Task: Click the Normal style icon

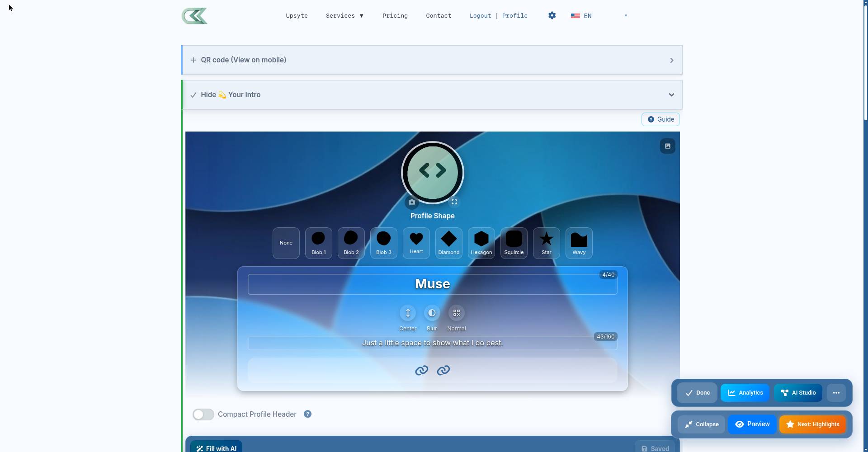Action: (457, 313)
